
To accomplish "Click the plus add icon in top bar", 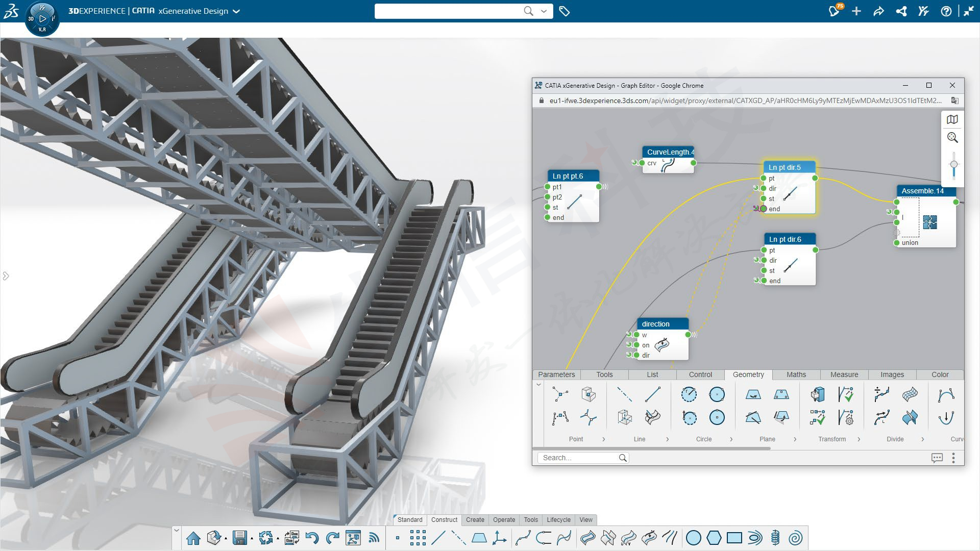I will [856, 11].
